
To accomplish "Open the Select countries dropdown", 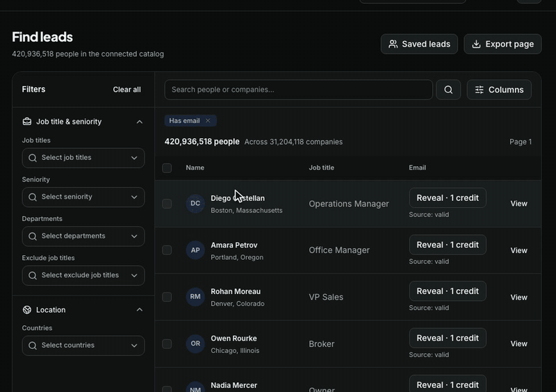I will [83, 345].
